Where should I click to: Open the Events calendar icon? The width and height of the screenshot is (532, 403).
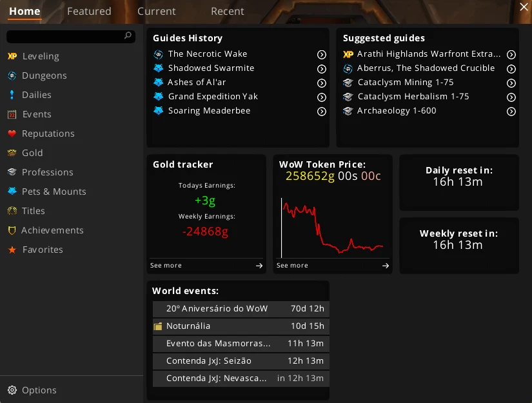coord(12,114)
